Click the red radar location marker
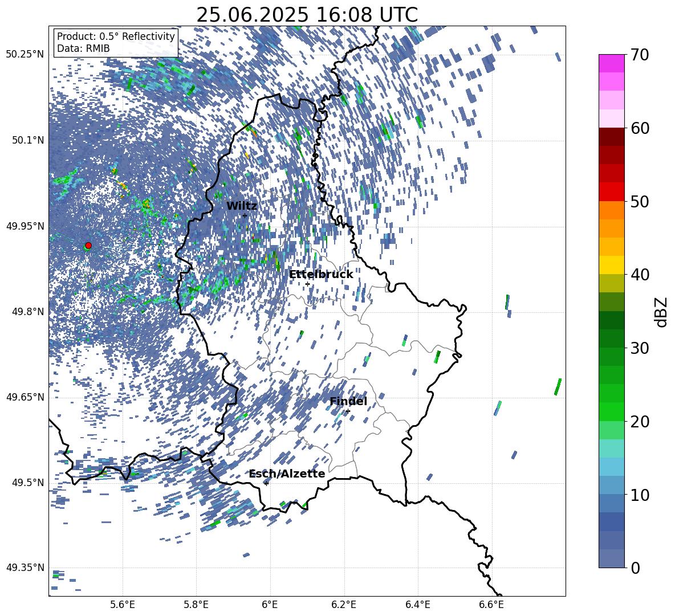The width and height of the screenshot is (675, 616). pyautogui.click(x=88, y=246)
